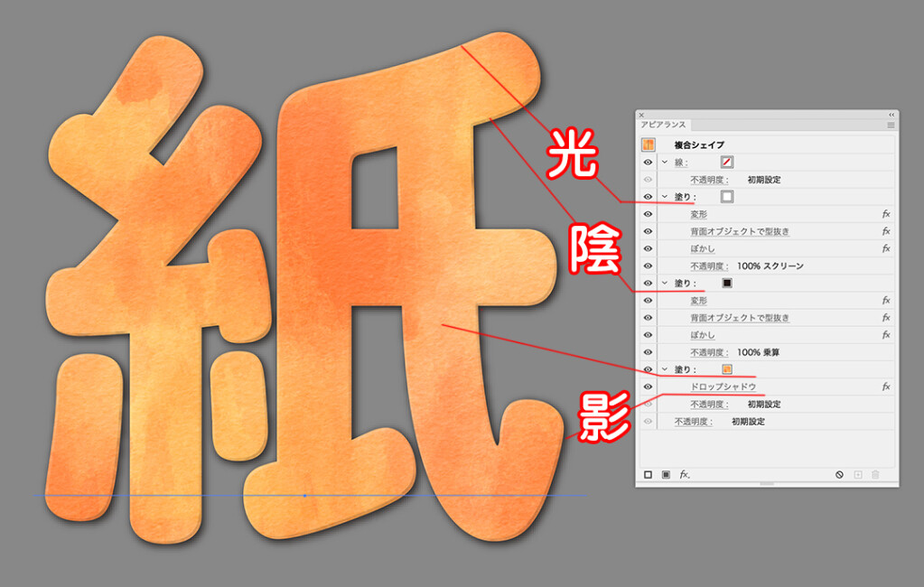Toggle visibility of the ドロップシャドウ effect
This screenshot has height=587, width=924.
coord(648,387)
